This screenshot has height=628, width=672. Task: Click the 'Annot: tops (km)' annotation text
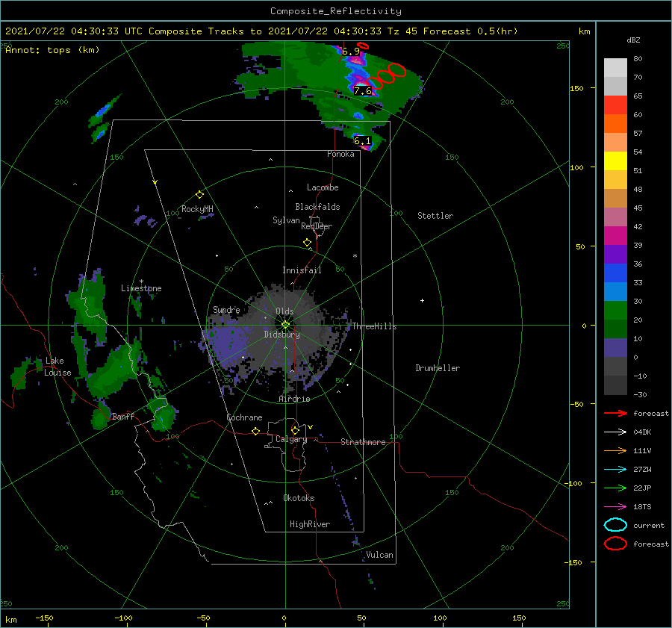point(52,50)
